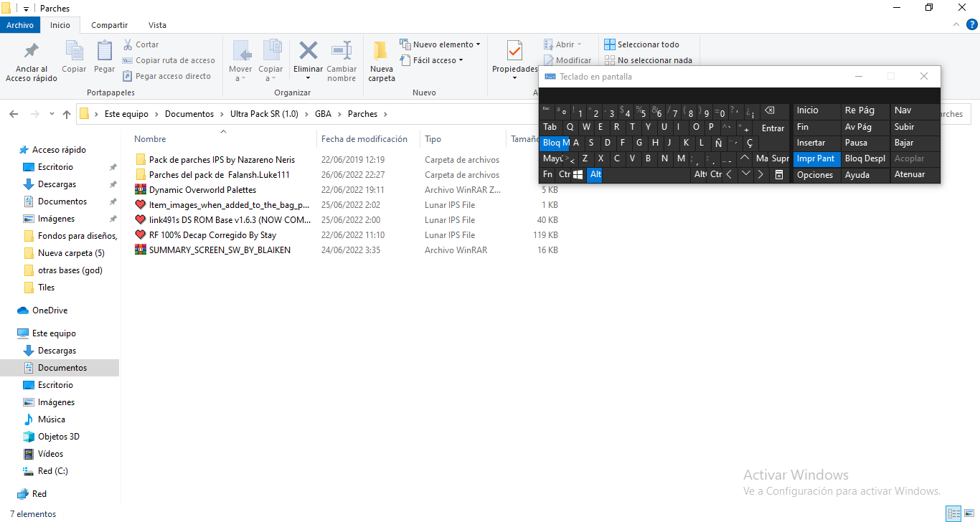980x522 pixels.
Task: Toggle Bloq Despl on on-screen keyboard
Action: (x=864, y=158)
